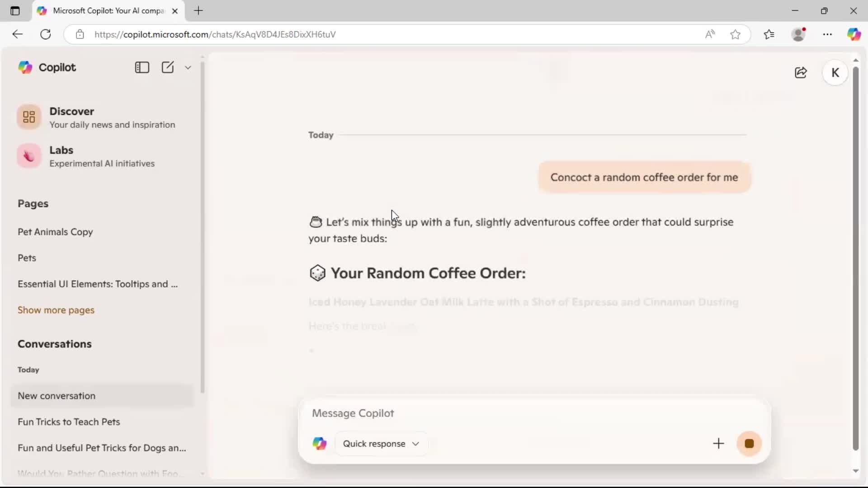This screenshot has width=868, height=488.
Task: Go back using browser back arrow
Action: point(17,34)
